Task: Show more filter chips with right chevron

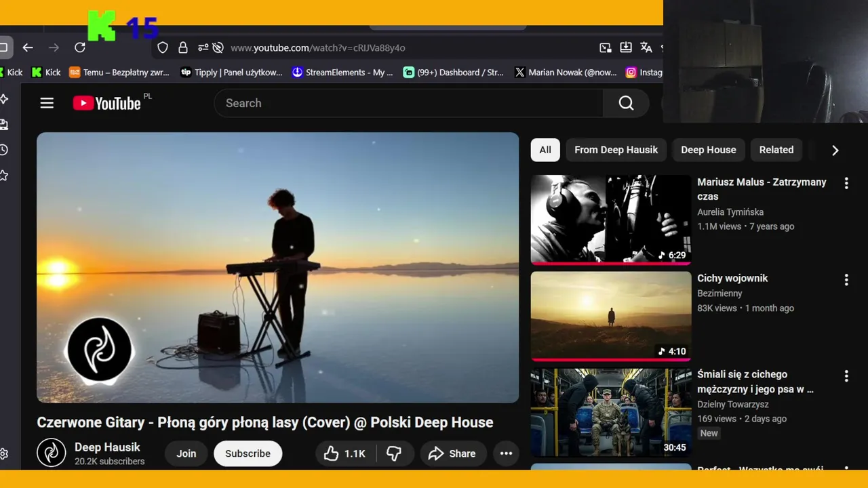Action: [835, 150]
